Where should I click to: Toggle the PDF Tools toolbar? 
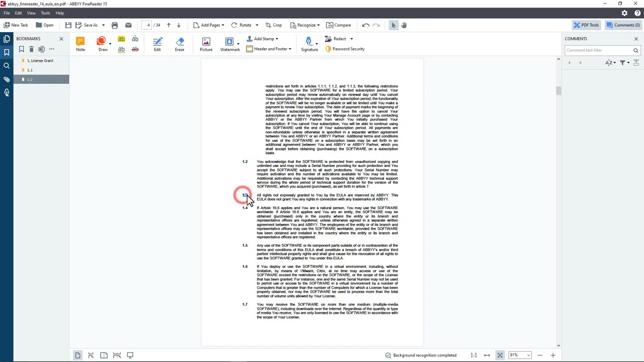[587, 25]
